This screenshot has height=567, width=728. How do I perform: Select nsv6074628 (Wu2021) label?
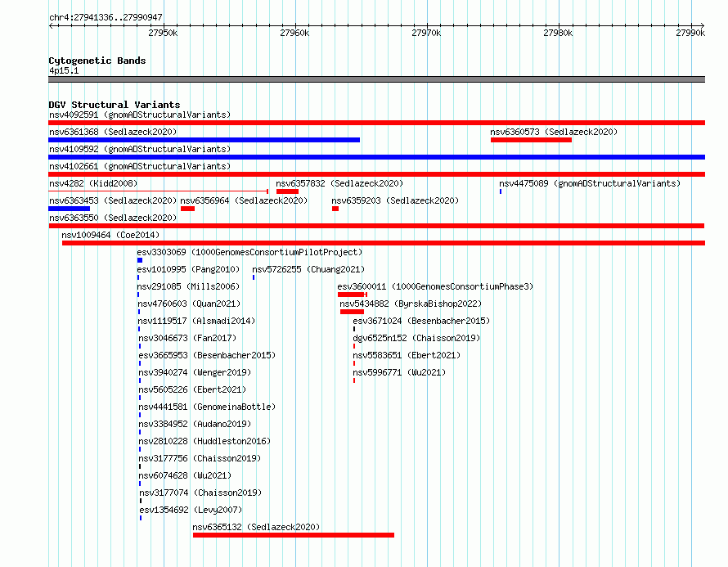pyautogui.click(x=185, y=475)
